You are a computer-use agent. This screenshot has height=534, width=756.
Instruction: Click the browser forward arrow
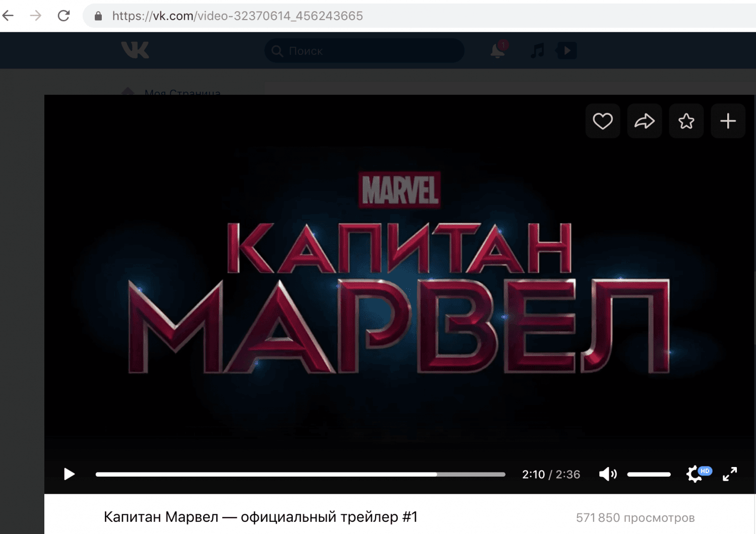click(x=36, y=16)
